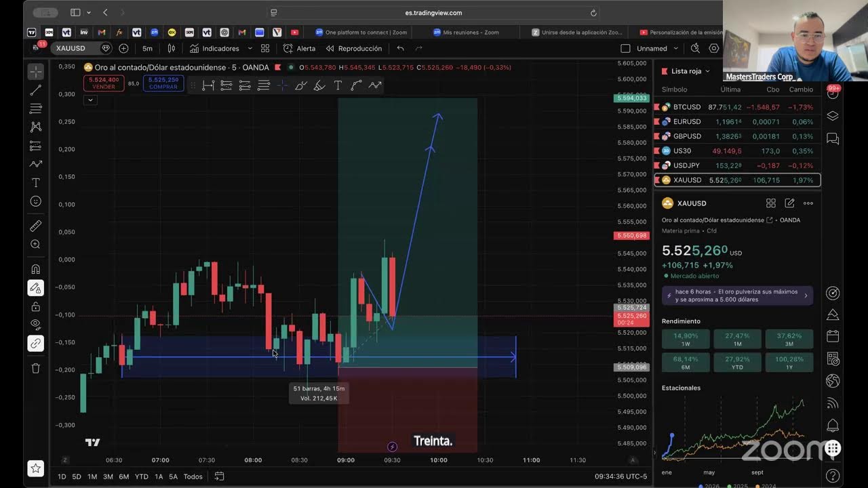
Task: Click the undo arrow
Action: (400, 48)
